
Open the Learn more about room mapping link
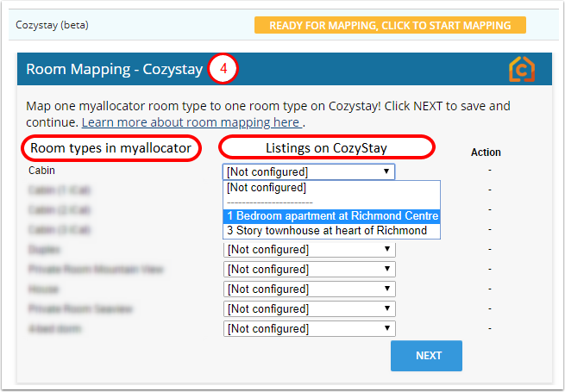click(191, 122)
